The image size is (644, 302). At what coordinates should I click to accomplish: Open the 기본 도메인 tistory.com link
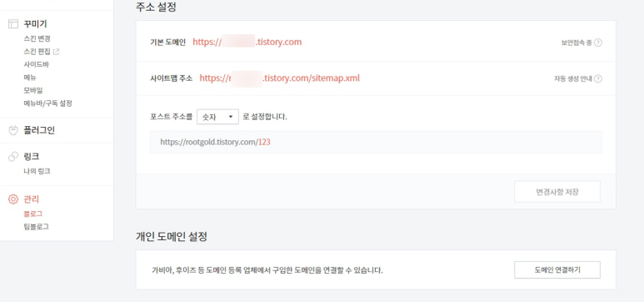[247, 42]
